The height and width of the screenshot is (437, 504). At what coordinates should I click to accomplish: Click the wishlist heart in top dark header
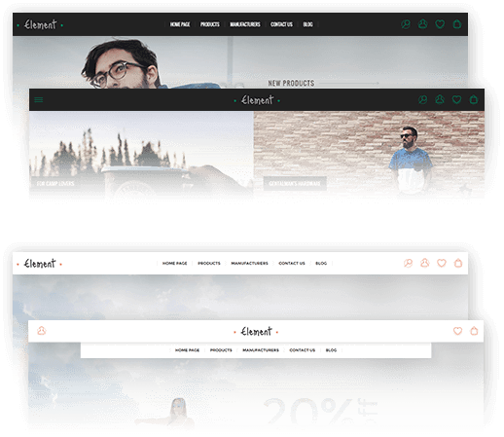pos(440,24)
